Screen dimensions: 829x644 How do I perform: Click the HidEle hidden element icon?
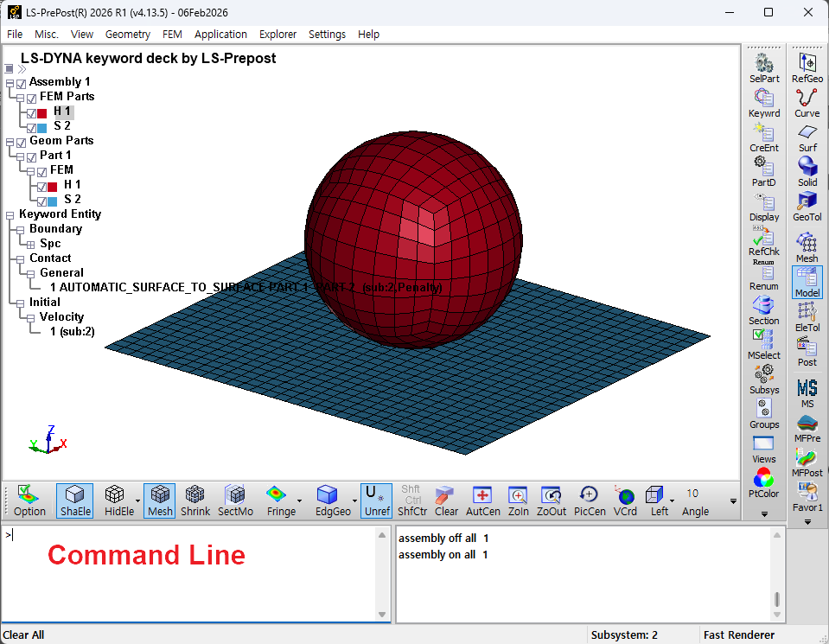click(x=119, y=501)
